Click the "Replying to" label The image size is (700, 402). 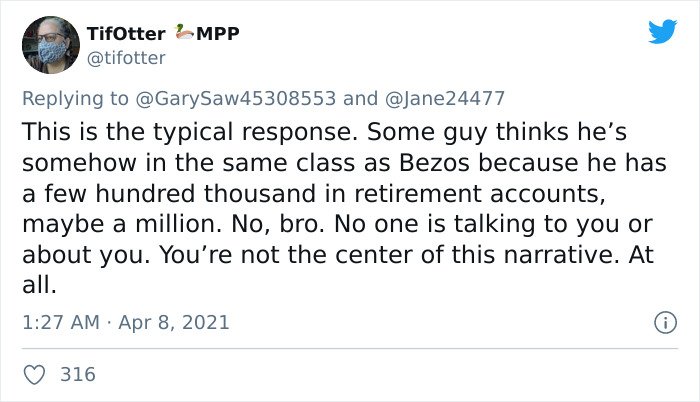tap(75, 99)
